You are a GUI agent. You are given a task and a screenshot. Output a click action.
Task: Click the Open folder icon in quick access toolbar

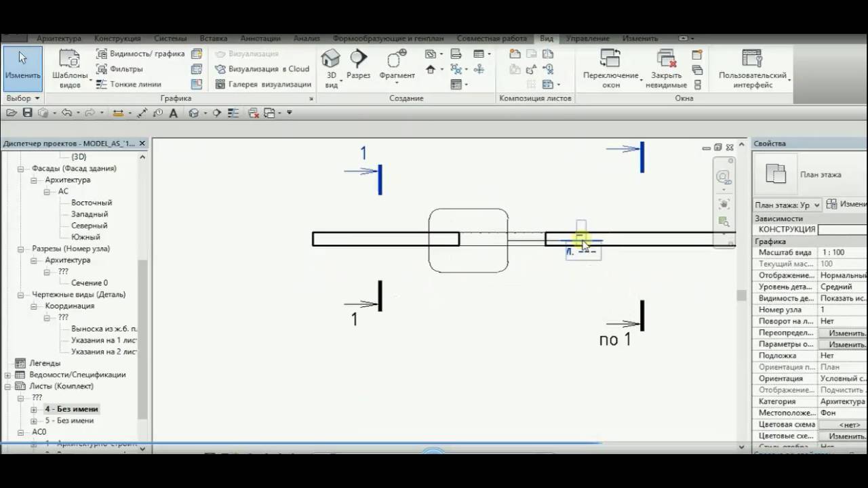click(12, 113)
